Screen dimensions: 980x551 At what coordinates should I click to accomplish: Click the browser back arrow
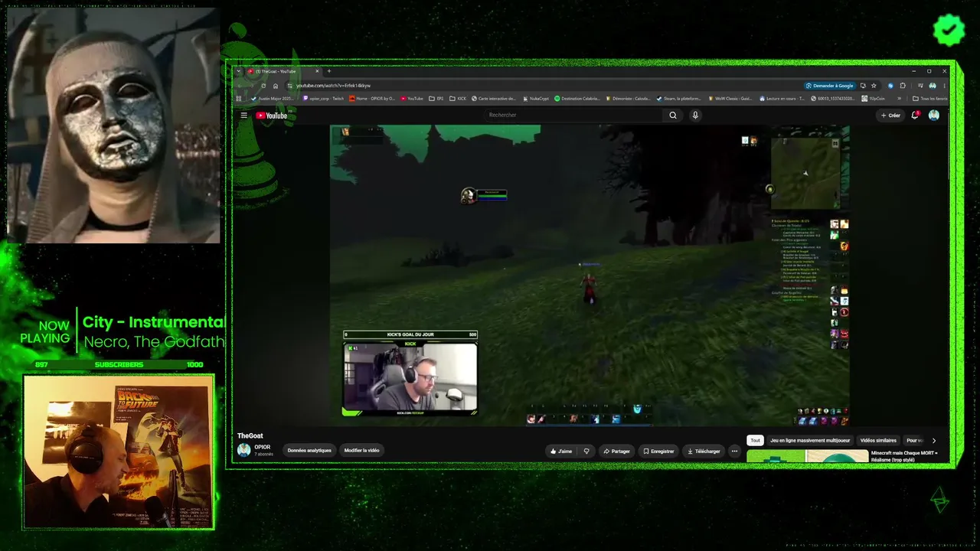pyautogui.click(x=240, y=86)
